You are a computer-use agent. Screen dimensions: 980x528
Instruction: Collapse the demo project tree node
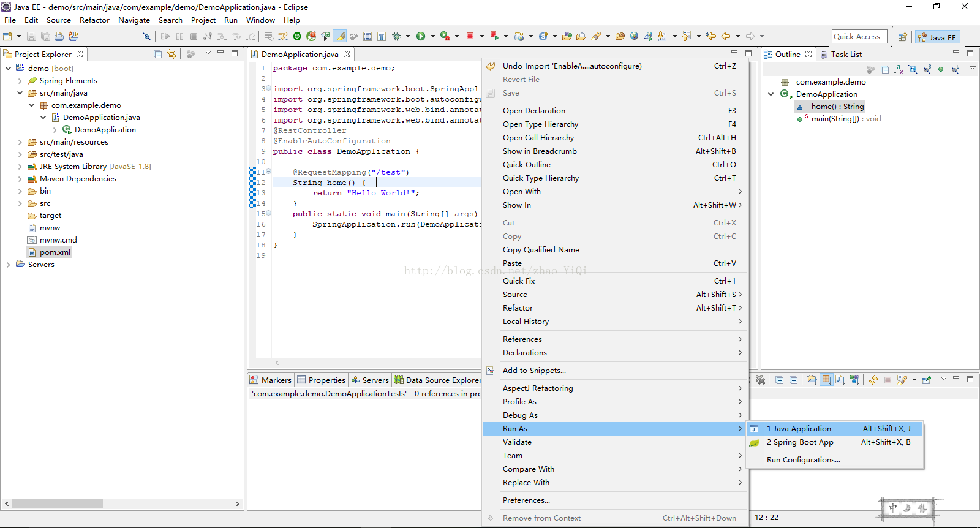pyautogui.click(x=8, y=68)
